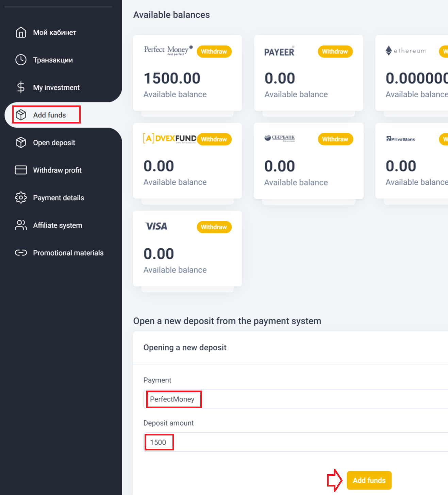Click the ADVEXFUND logo
Screen dimensions: 448x495
point(170,138)
